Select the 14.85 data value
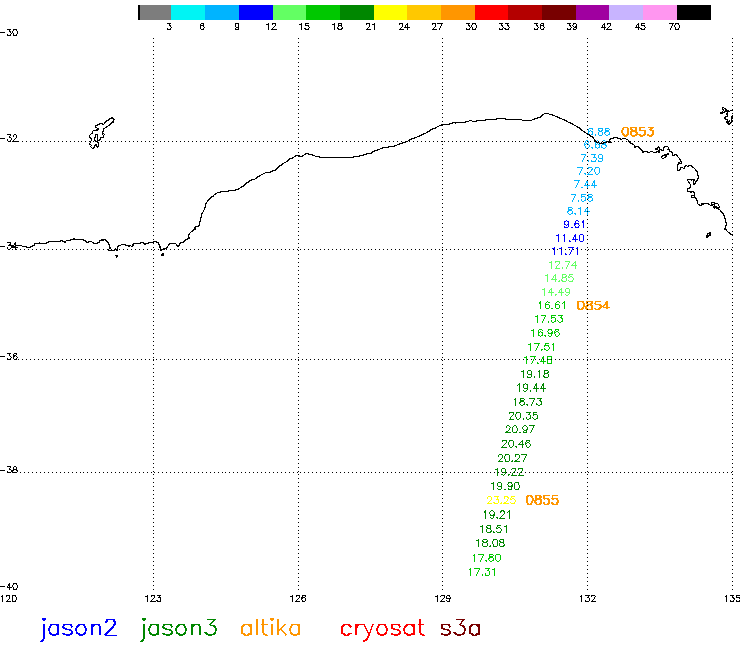Viewport: 740px width, 650px height. (x=559, y=278)
